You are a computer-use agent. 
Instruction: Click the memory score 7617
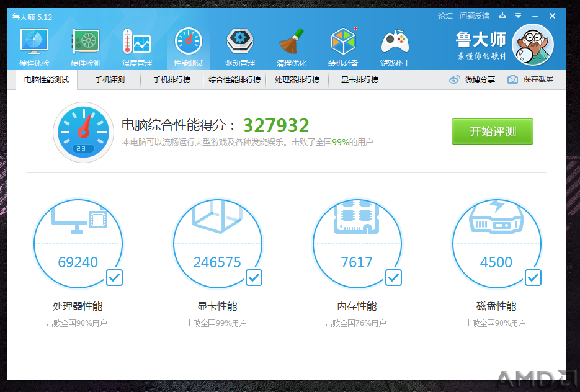tap(357, 262)
